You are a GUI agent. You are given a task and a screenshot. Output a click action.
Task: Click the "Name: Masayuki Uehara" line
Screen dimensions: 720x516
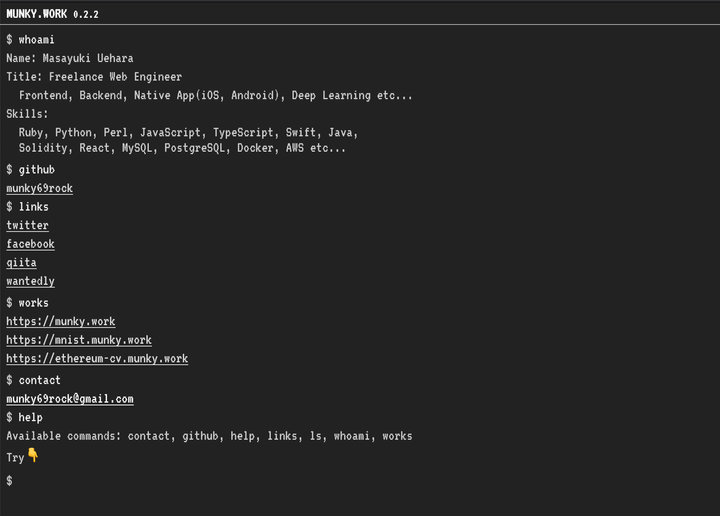[x=69, y=58]
